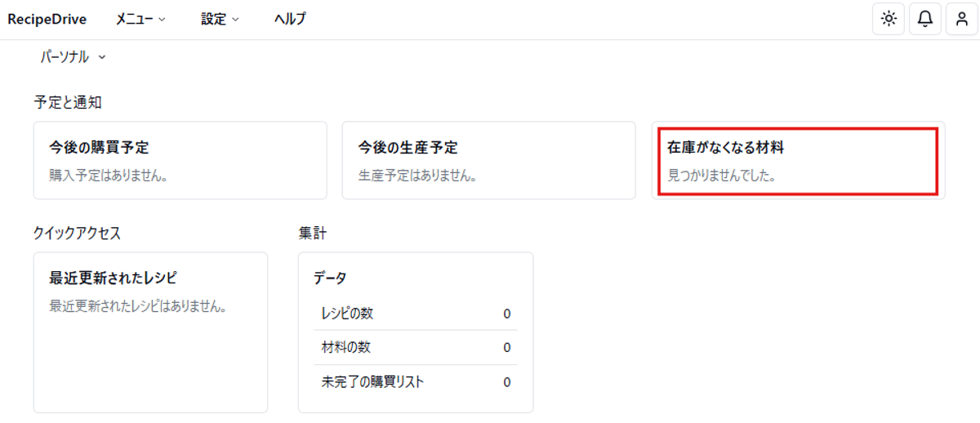Click the chevron next to 設定
980x423 pixels.
(235, 20)
